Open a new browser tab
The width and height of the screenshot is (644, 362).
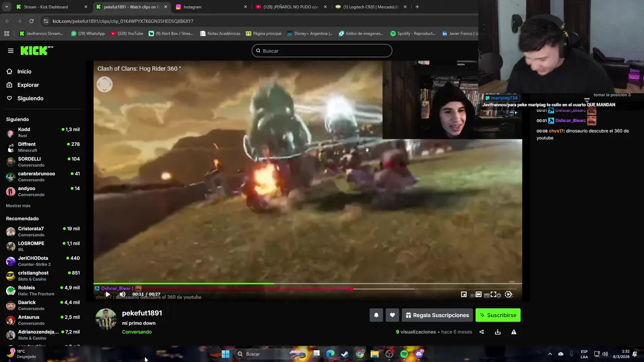click(x=417, y=7)
